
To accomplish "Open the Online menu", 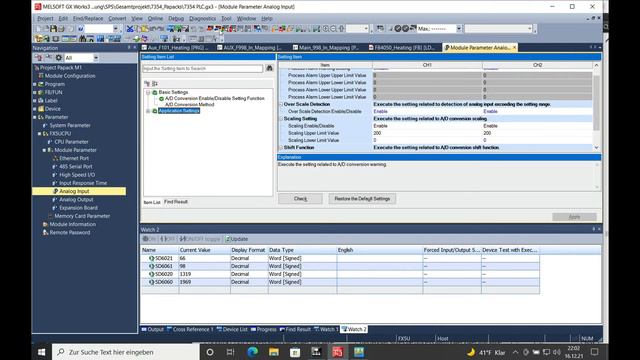I will [x=155, y=18].
